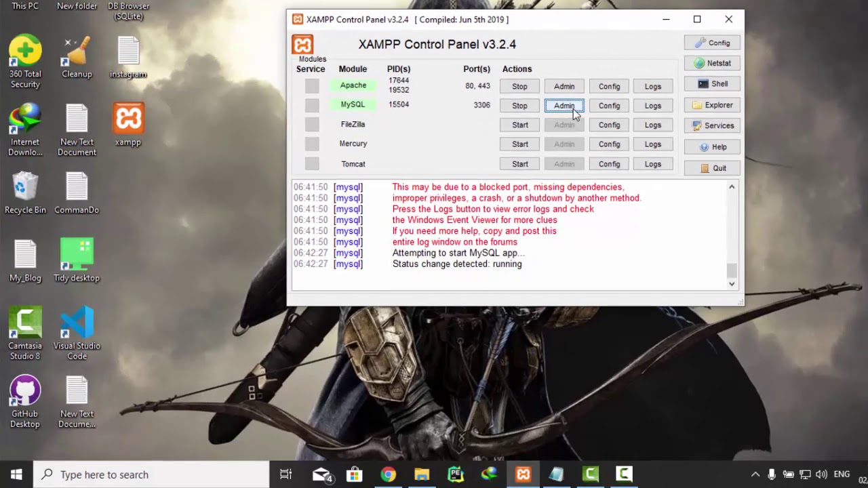Toggle Mercury service checkbox

pos(312,144)
